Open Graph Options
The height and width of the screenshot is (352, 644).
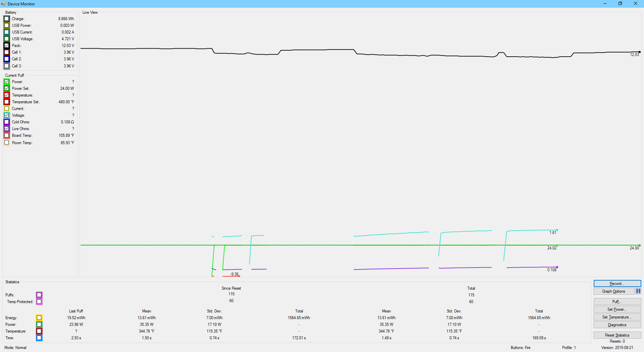coord(613,291)
